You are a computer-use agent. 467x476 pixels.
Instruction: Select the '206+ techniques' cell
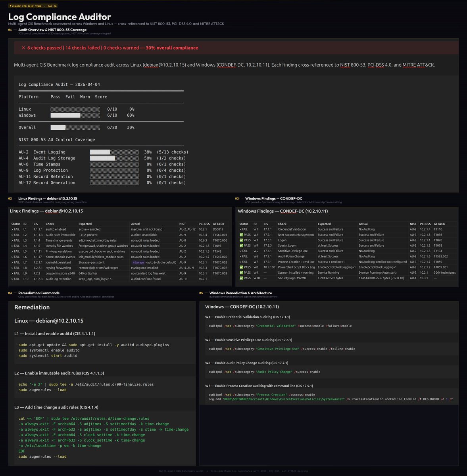click(445, 273)
